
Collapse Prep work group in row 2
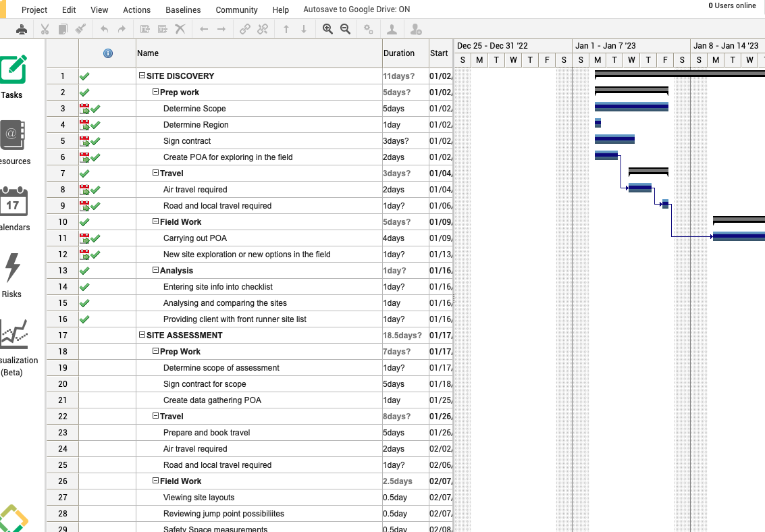[156, 92]
